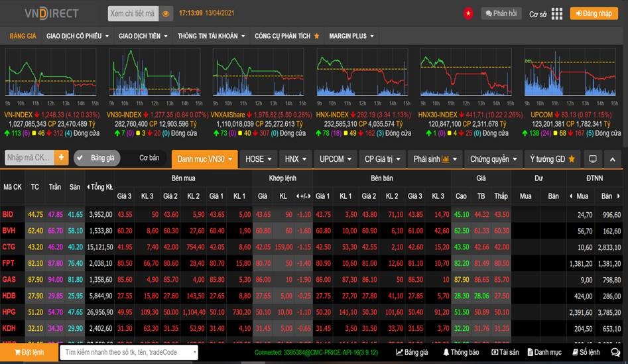Open Danh mục VN30 dropdown
The width and height of the screenshot is (628, 364).
click(205, 159)
